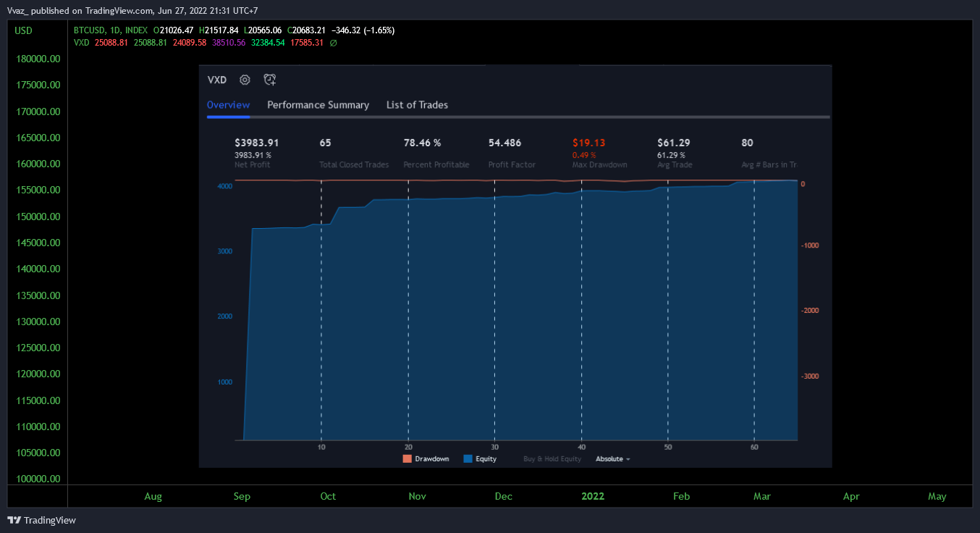Click the VXD strategy title
This screenshot has width=980, height=533.
tap(217, 80)
